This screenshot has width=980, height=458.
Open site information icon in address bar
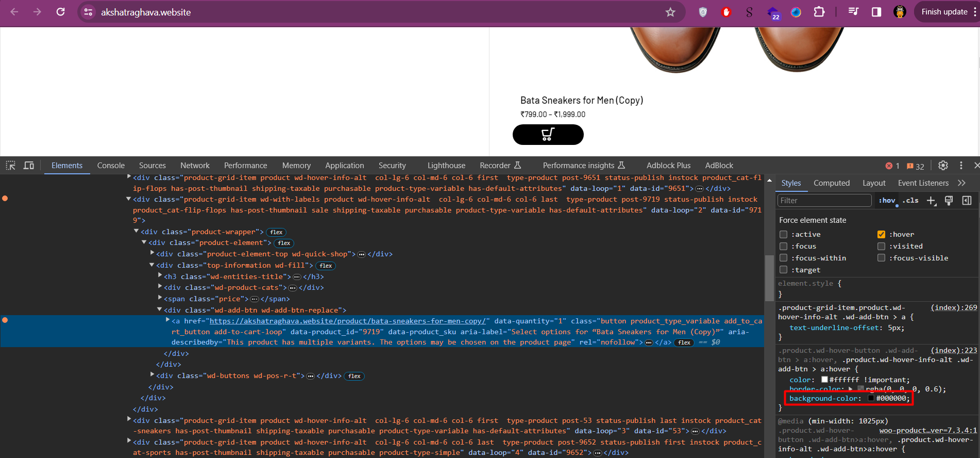click(89, 12)
